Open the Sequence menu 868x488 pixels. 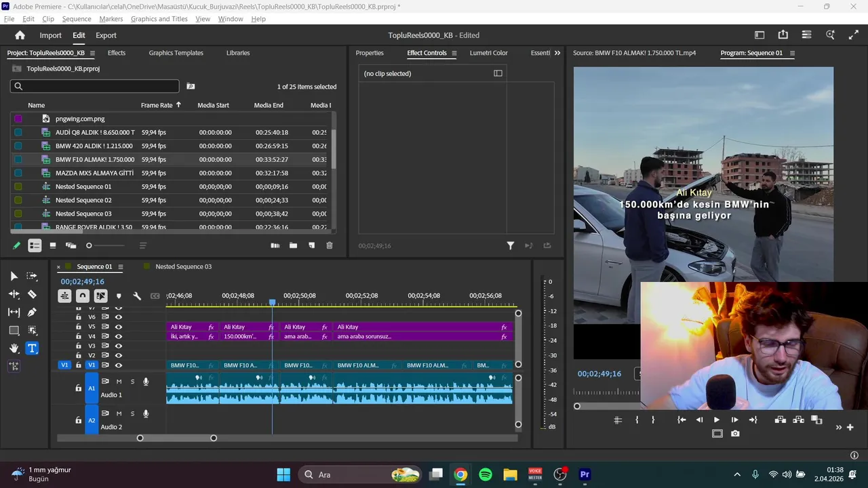(77, 19)
